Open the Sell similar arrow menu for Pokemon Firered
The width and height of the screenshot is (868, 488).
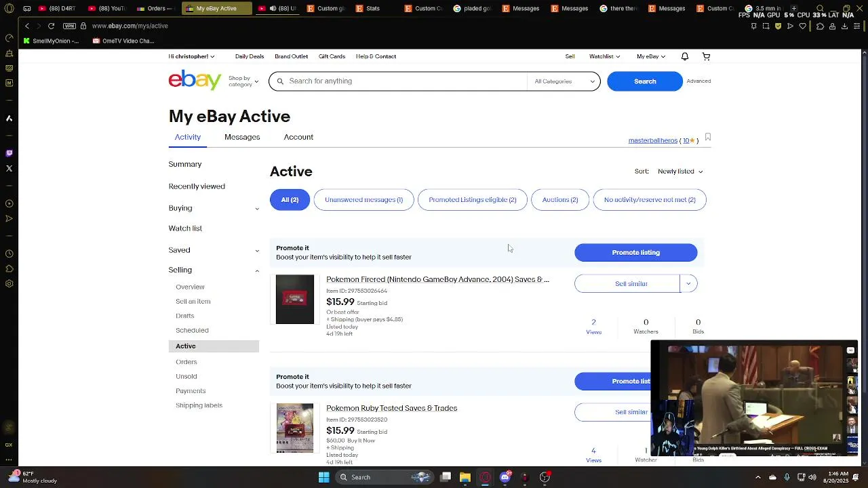click(688, 283)
